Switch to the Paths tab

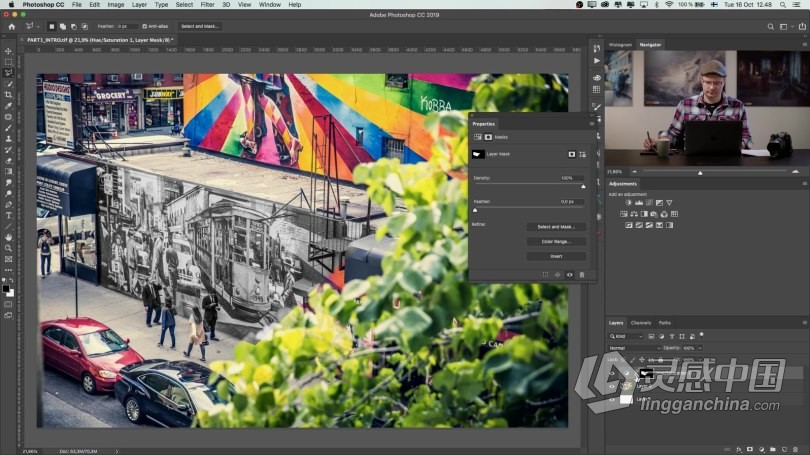[664, 323]
